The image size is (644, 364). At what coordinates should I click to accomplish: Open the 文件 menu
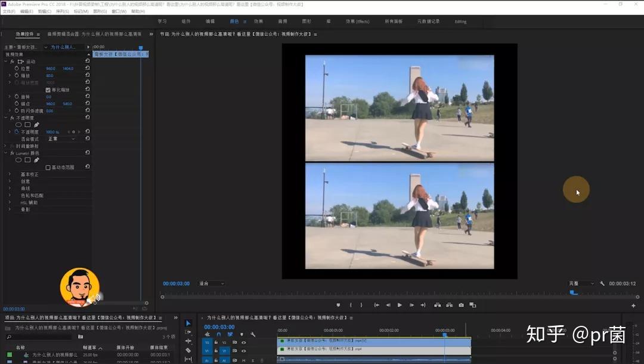8,11
